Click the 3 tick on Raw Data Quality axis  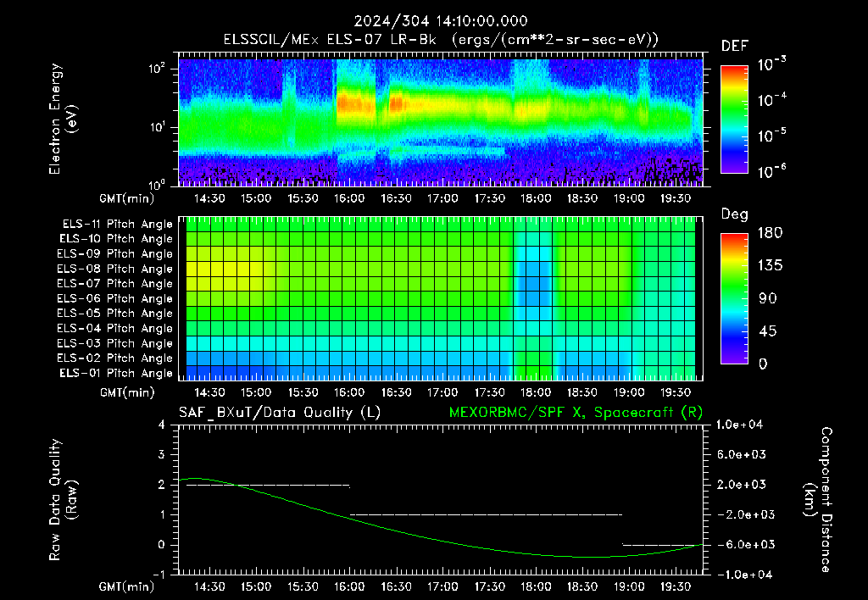click(162, 455)
